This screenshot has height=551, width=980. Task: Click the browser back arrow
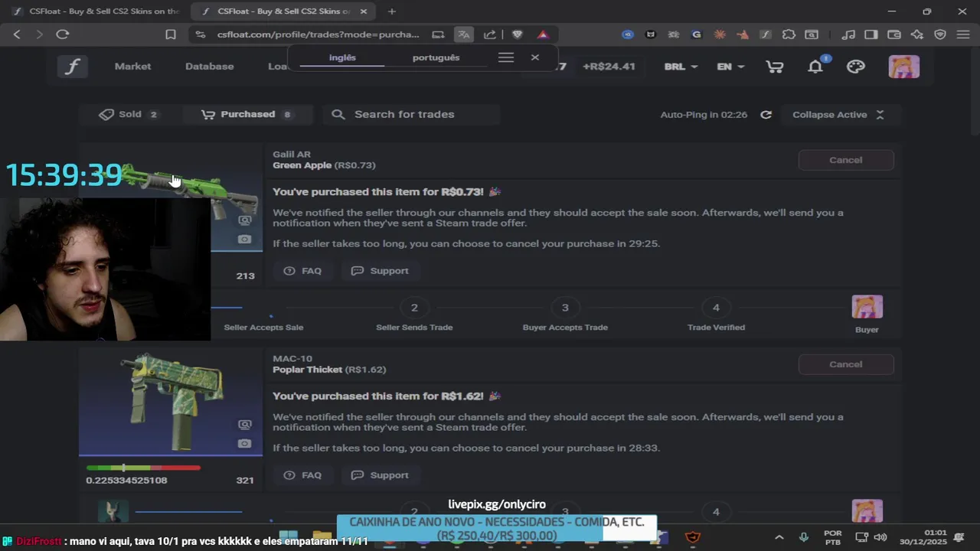point(17,34)
